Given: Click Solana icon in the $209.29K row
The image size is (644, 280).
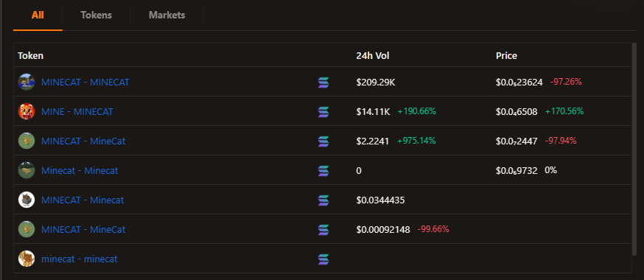Looking at the screenshot, I should (323, 83).
